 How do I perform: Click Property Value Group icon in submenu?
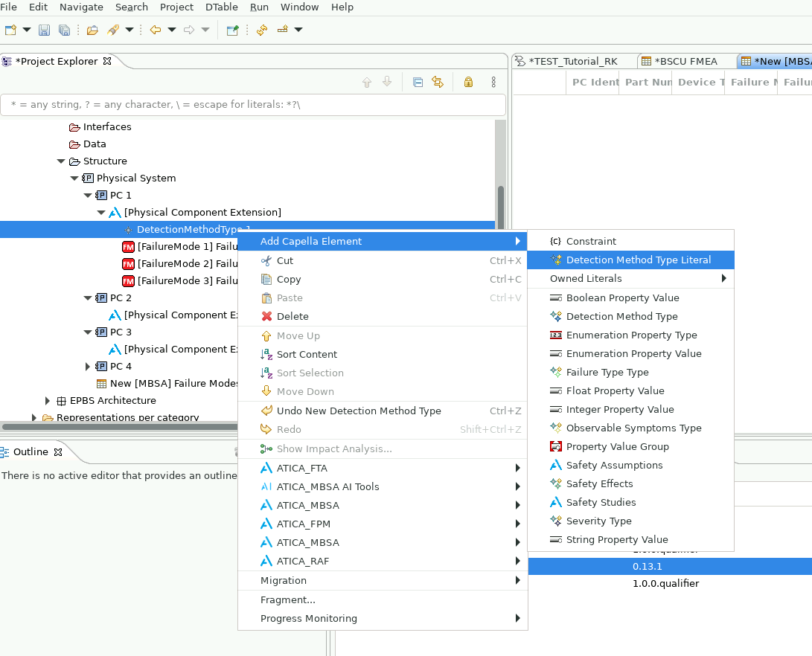[x=556, y=446]
